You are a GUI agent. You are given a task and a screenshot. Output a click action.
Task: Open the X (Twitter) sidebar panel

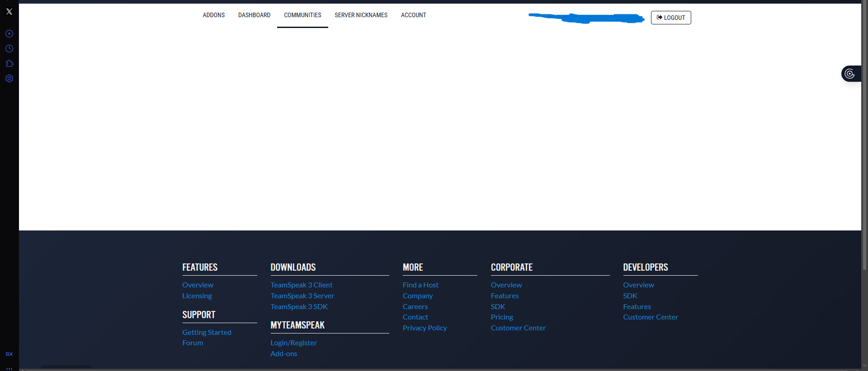pyautogui.click(x=9, y=12)
